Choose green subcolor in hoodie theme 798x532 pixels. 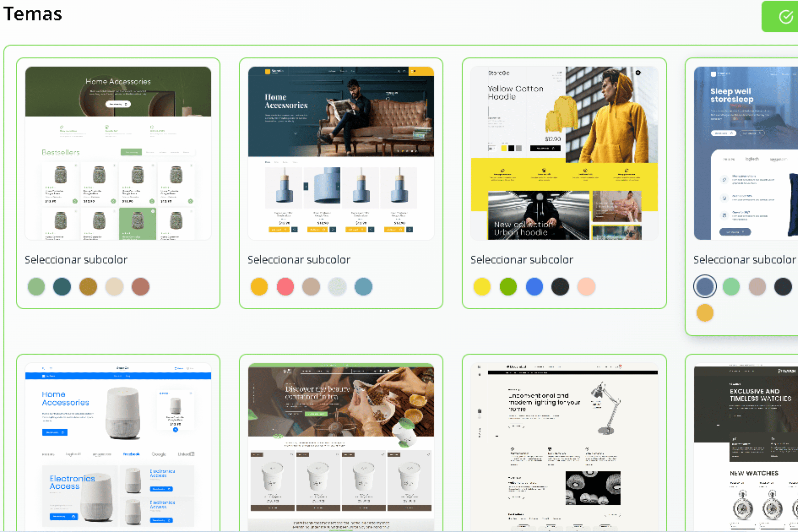click(x=508, y=287)
